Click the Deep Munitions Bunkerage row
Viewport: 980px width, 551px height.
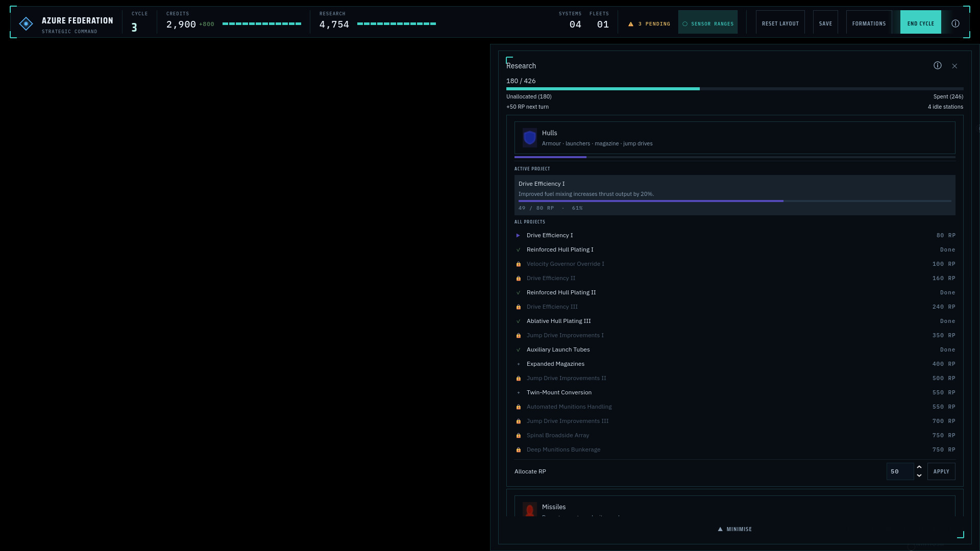(x=734, y=450)
